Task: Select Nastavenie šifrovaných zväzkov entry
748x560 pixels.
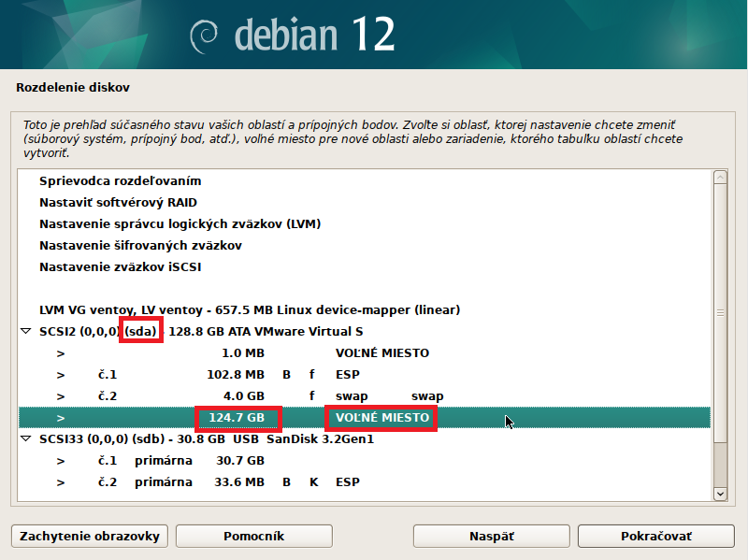Action: coord(140,245)
